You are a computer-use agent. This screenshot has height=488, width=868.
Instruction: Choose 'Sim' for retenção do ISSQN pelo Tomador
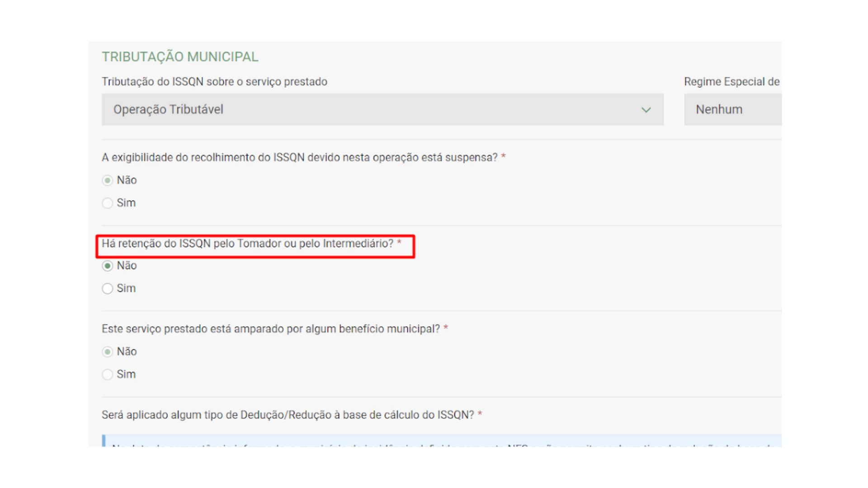pyautogui.click(x=108, y=288)
